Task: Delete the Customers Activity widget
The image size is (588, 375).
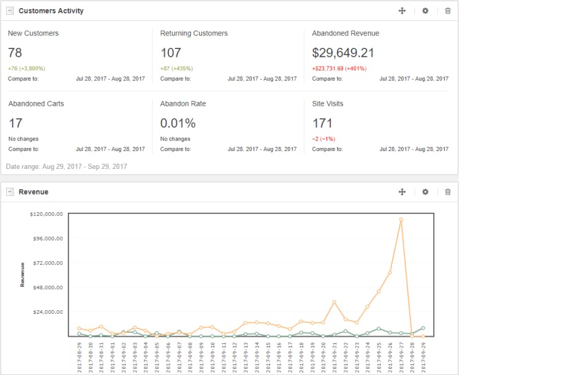Action: pyautogui.click(x=448, y=11)
